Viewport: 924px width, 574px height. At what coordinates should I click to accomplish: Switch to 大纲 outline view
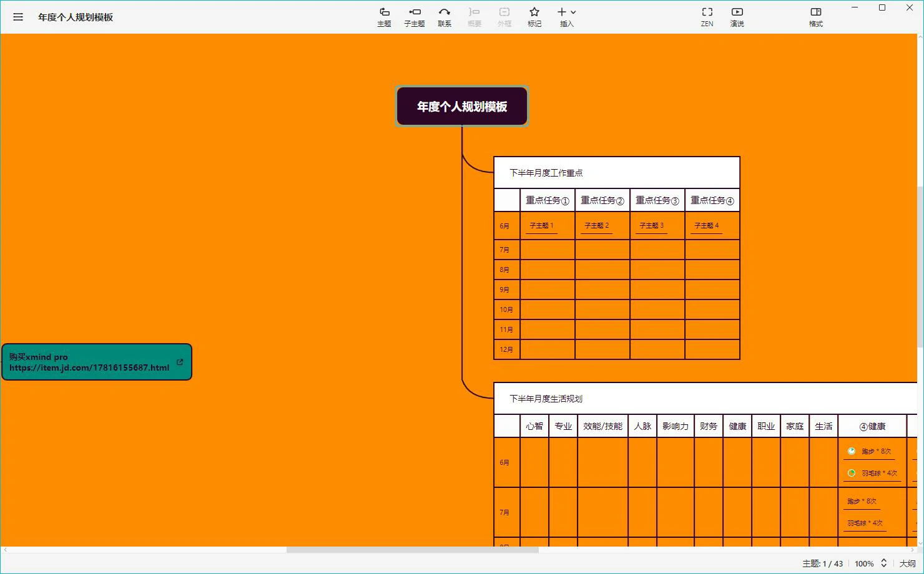[907, 563]
